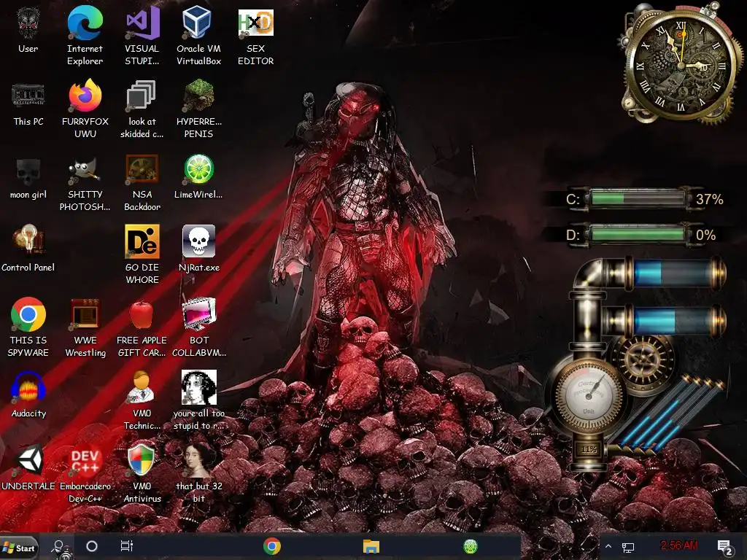This screenshot has height=560, width=747.
Task: Open NjRat.exe skull icon
Action: click(198, 242)
